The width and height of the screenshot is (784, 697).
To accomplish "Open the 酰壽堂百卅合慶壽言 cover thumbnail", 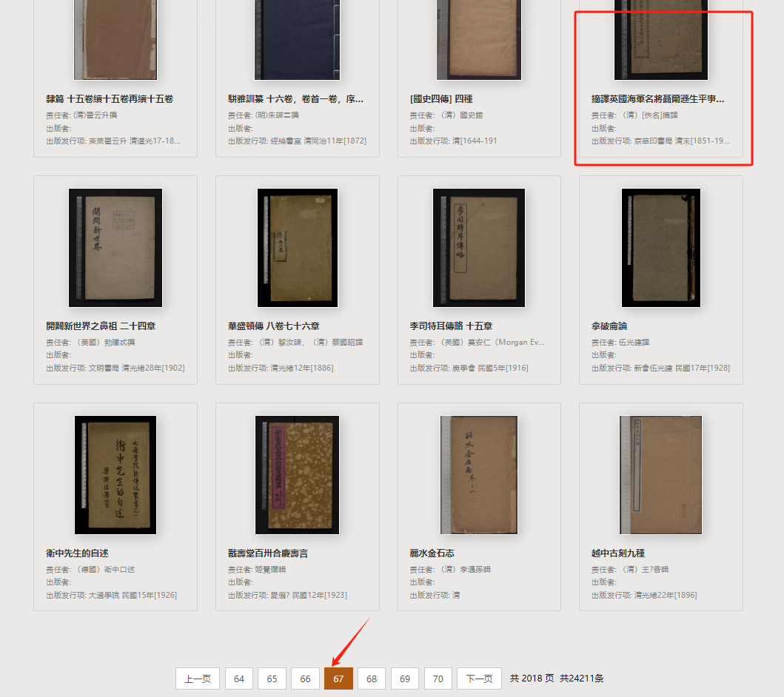I will 297,475.
